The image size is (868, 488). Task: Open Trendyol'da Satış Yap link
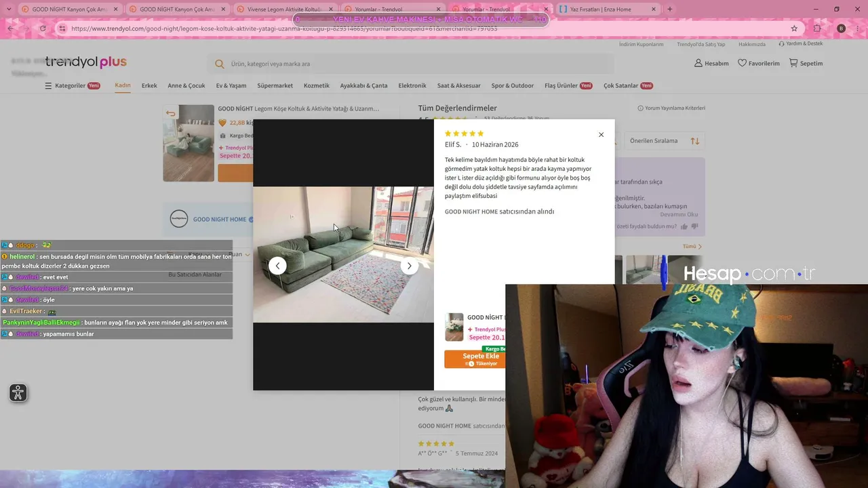pos(701,44)
